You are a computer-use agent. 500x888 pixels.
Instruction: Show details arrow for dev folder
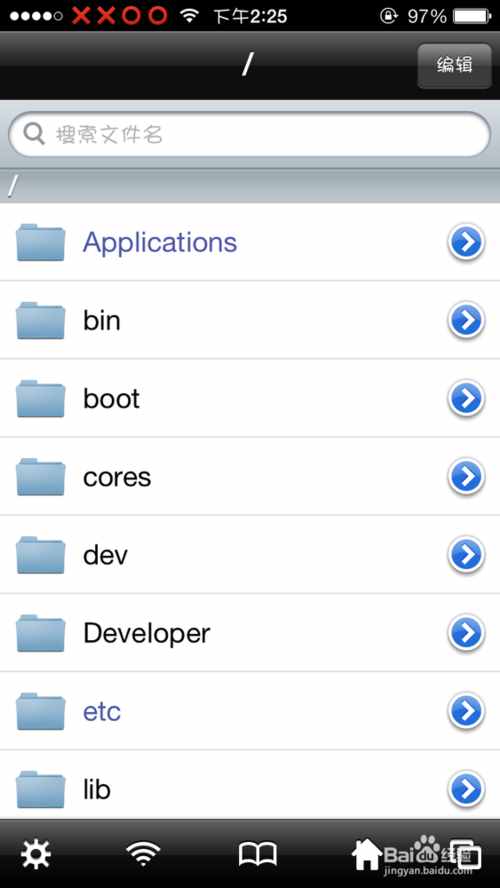[x=466, y=555]
